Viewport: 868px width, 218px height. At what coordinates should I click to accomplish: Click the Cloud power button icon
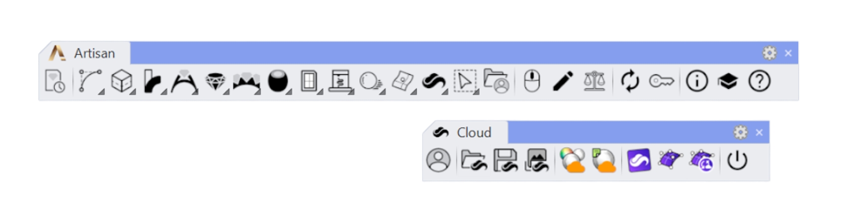tap(737, 161)
